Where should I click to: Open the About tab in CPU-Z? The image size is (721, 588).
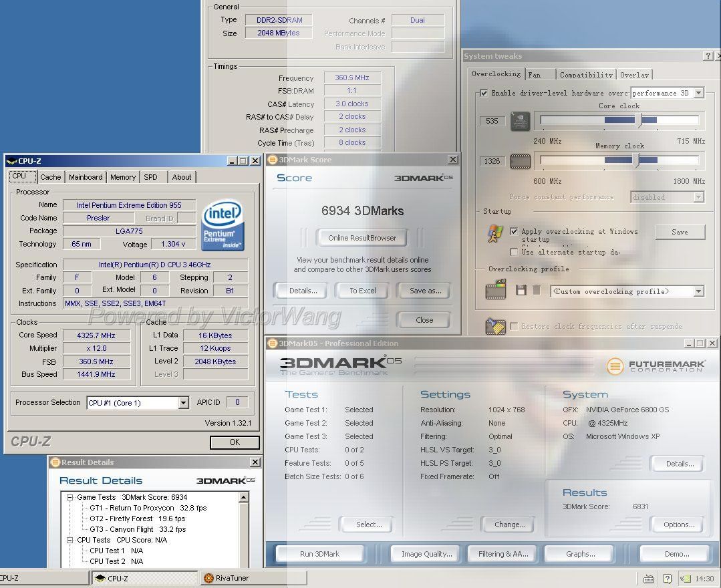(182, 177)
